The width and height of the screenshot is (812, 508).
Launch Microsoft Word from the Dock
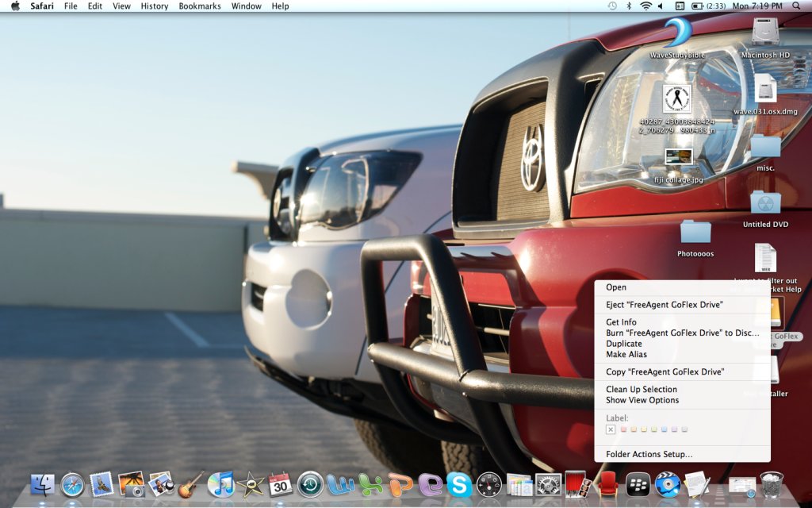point(340,485)
